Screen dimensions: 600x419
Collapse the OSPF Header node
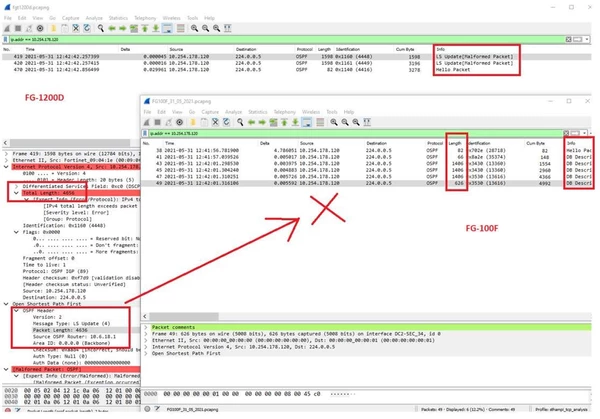pyautogui.click(x=16, y=310)
